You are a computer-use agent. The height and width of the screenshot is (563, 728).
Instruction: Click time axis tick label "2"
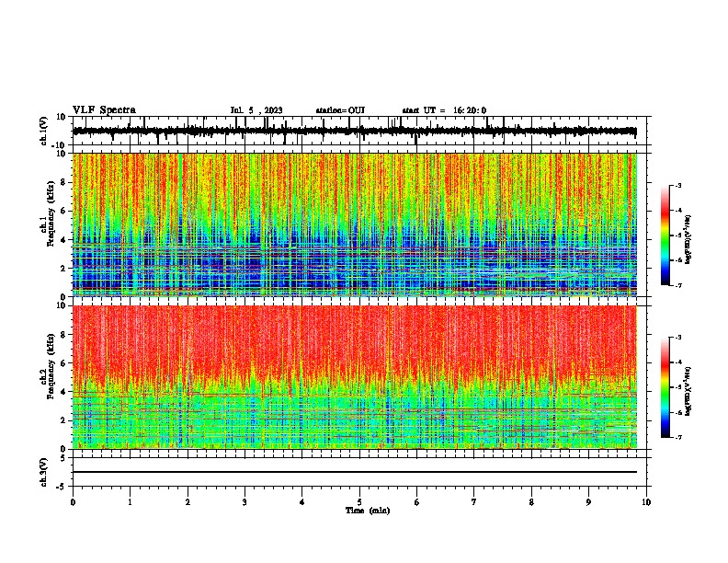(188, 502)
